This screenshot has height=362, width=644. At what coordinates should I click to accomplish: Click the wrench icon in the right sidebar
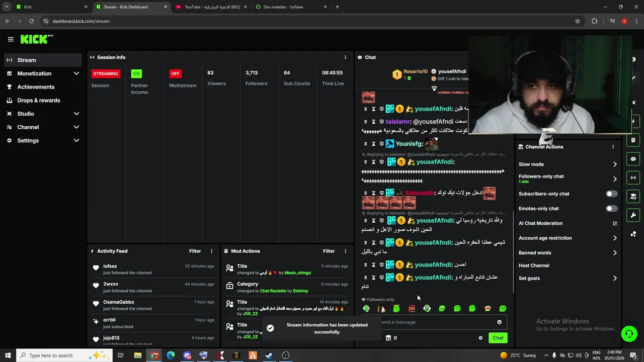coord(633,215)
